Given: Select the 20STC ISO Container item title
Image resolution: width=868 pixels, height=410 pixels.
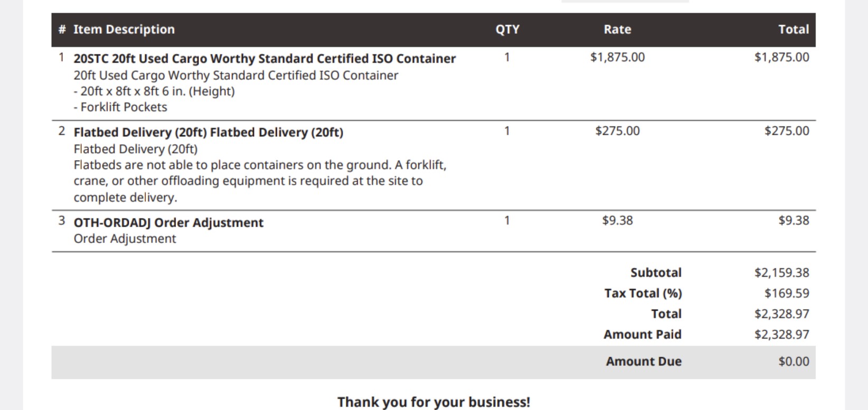Looking at the screenshot, I should (265, 59).
